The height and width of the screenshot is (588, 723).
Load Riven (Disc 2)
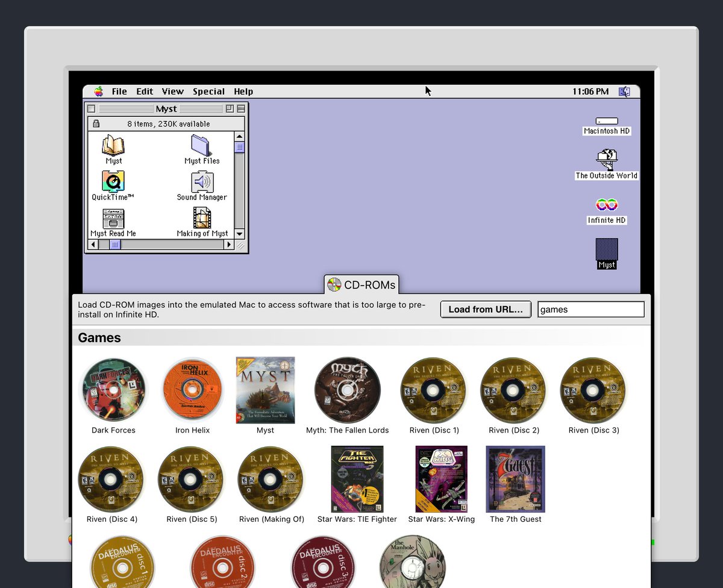[513, 390]
